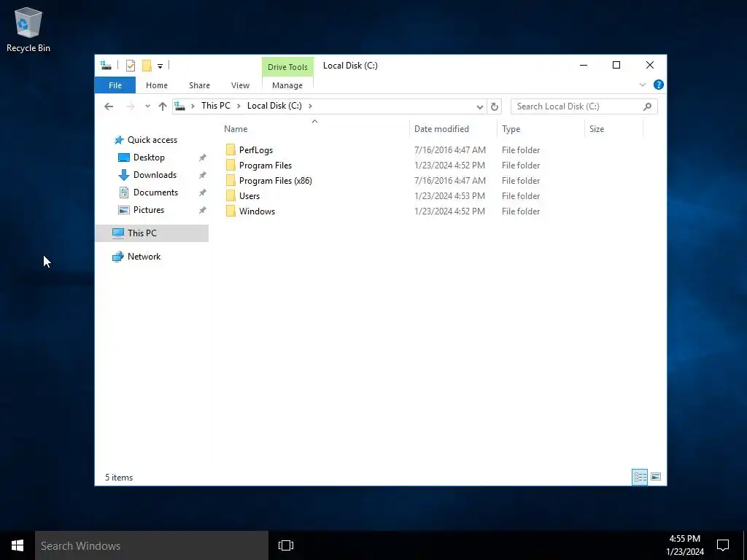Expand the ribbon with chevron arrow
The image size is (747, 560).
point(642,85)
